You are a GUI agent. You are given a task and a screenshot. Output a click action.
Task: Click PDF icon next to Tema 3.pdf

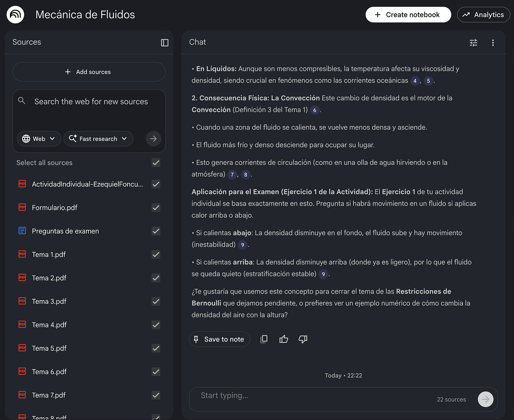click(x=22, y=301)
